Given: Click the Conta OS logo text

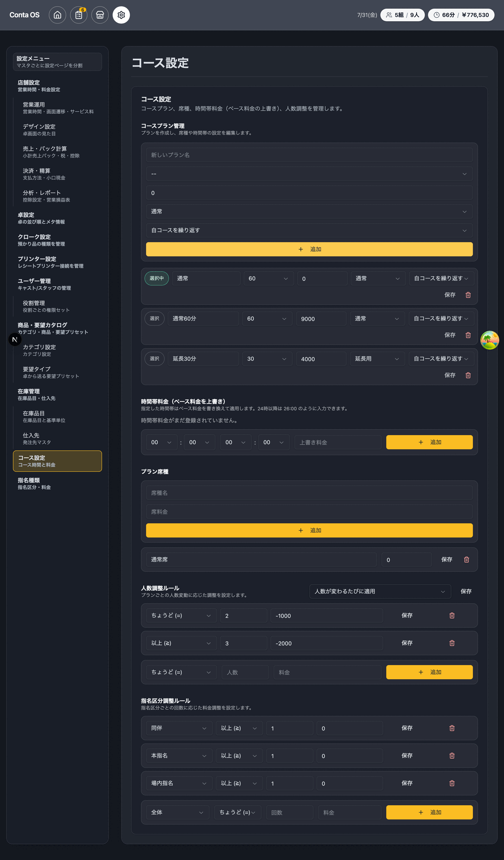Looking at the screenshot, I should pos(24,15).
